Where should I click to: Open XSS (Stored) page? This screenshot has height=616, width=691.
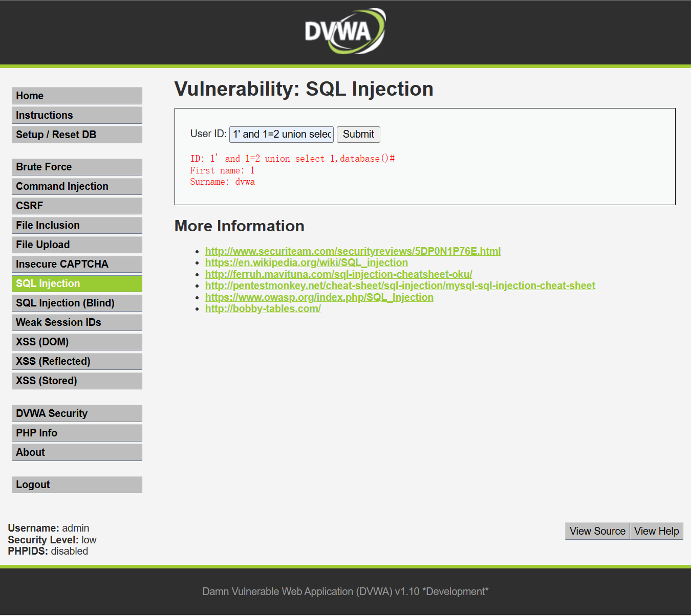[77, 381]
